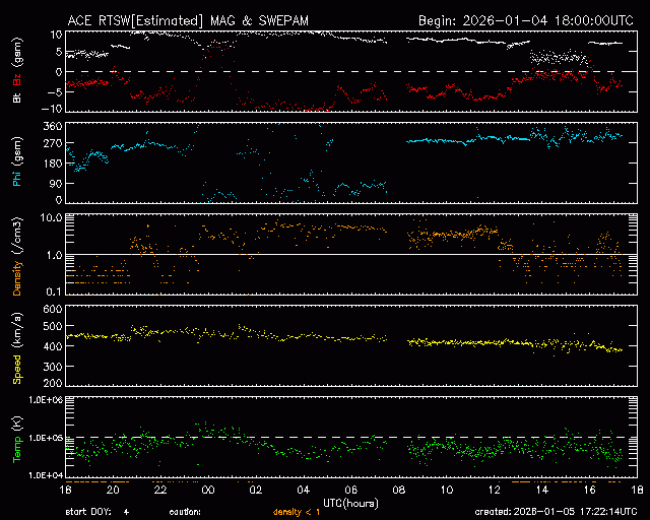Screen dimensions: 650x520
Task: Click the green 'Temp (K)' axis label
Action: 17,440
